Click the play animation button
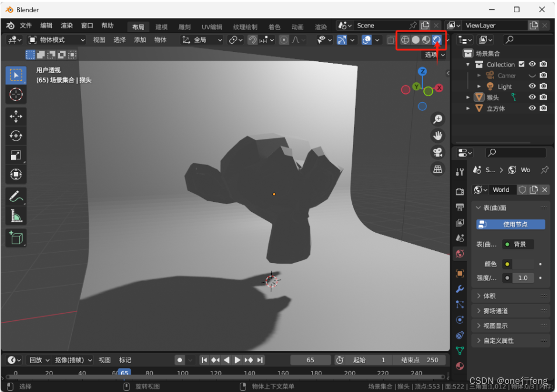Viewport: 557px width, 392px height. click(237, 360)
